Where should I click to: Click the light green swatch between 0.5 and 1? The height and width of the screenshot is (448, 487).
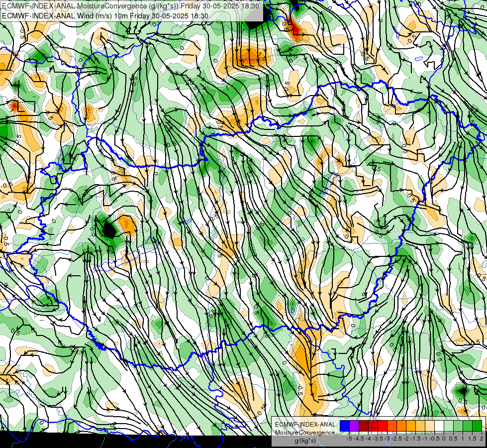point(458,426)
